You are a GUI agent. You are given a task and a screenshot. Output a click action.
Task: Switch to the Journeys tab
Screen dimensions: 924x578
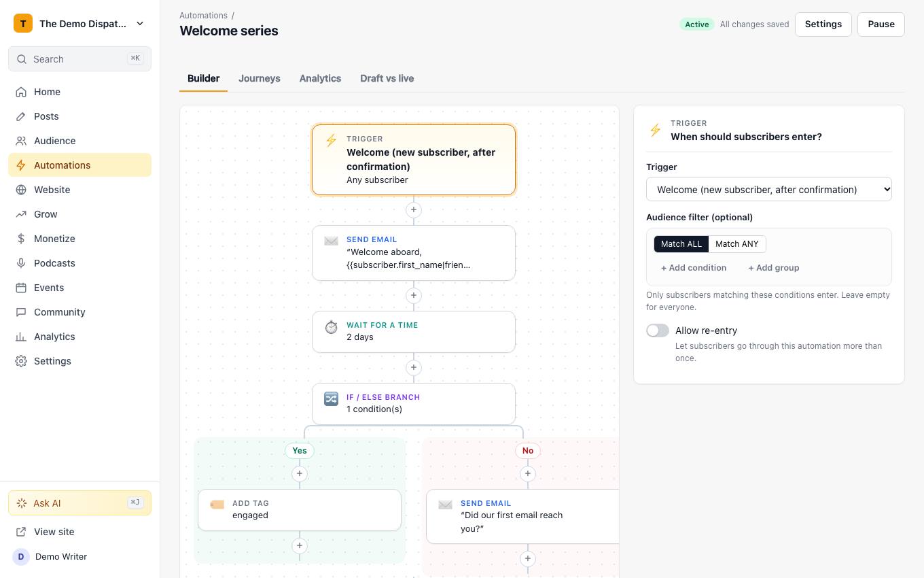point(260,78)
